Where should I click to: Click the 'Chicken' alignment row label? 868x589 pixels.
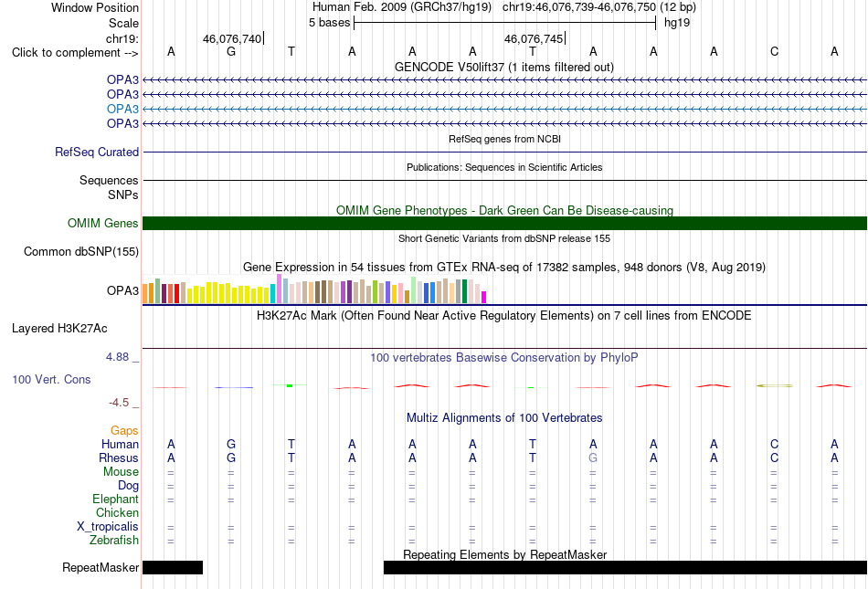pyautogui.click(x=117, y=513)
